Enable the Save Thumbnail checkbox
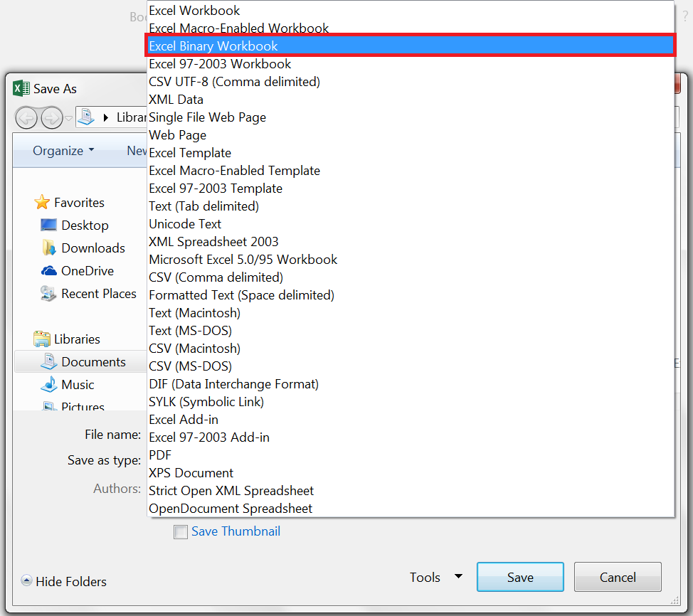The width and height of the screenshot is (693, 616). [181, 532]
